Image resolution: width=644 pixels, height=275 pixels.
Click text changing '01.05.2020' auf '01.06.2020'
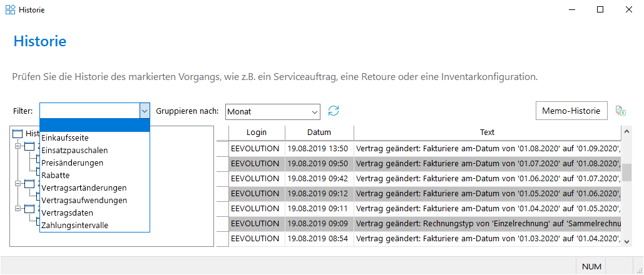pos(488,193)
